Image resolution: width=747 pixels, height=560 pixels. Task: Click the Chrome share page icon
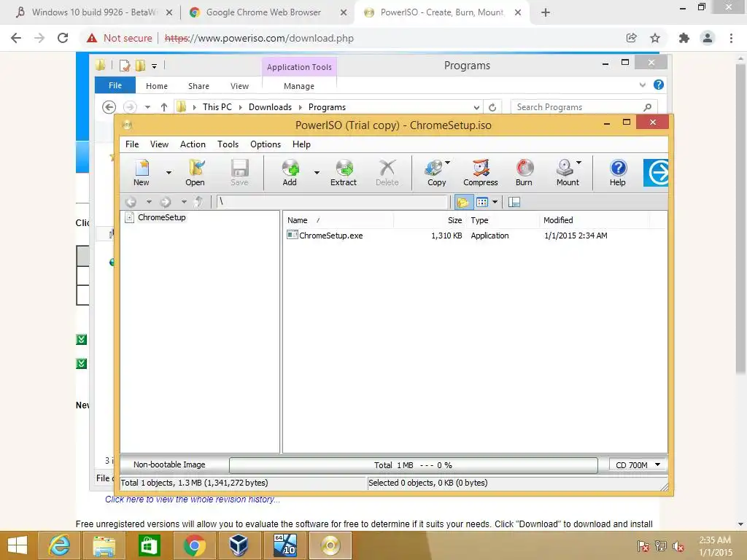point(632,38)
